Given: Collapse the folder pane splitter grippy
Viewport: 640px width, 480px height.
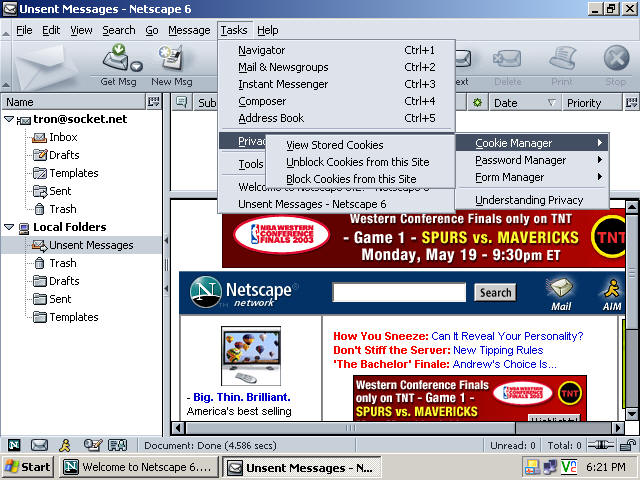Looking at the screenshot, I should [166, 264].
